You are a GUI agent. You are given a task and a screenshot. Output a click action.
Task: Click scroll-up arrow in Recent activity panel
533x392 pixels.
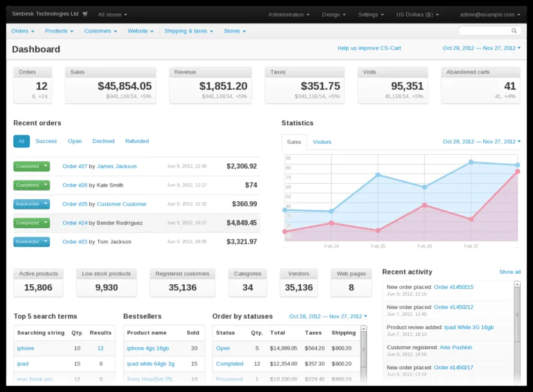pos(517,285)
